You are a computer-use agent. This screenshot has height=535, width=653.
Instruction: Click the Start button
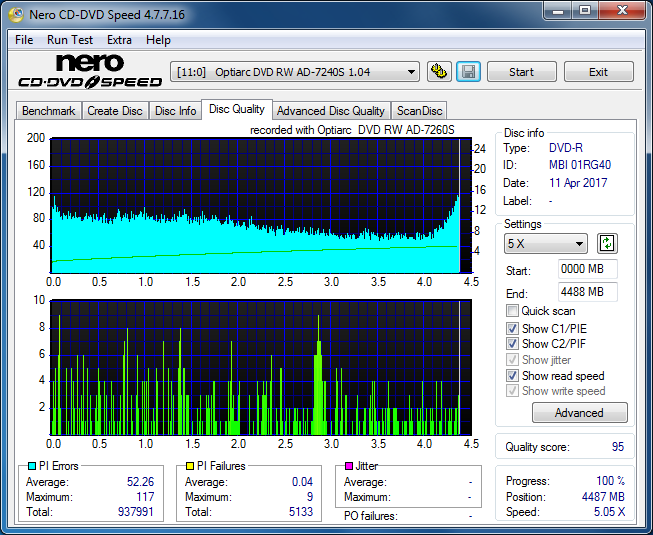coord(521,72)
